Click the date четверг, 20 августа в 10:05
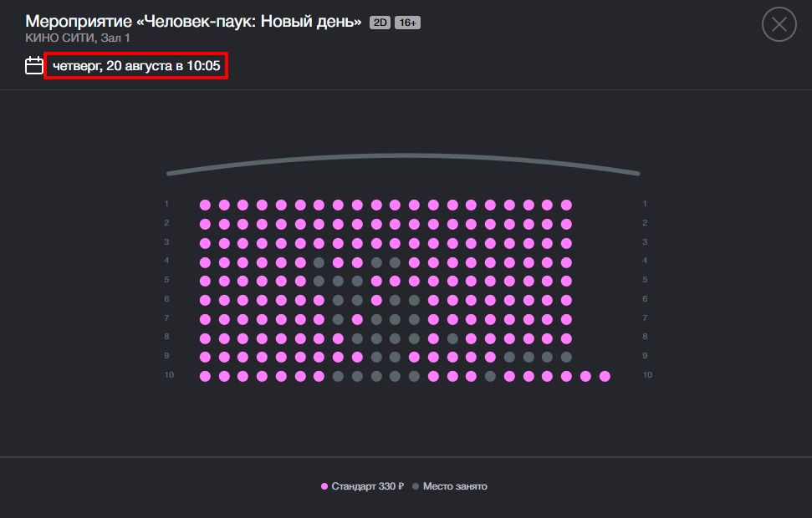Screen dimensions: 812x518 (136, 66)
